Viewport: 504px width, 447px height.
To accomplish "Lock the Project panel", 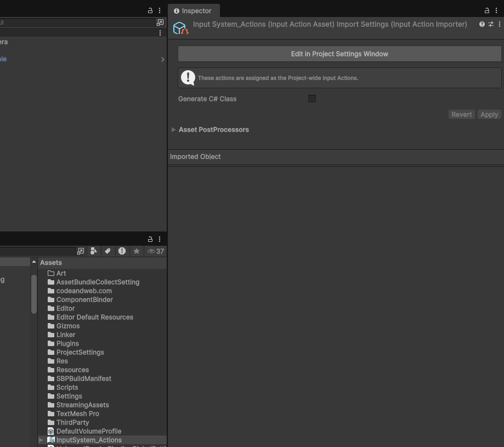I will pos(150,240).
